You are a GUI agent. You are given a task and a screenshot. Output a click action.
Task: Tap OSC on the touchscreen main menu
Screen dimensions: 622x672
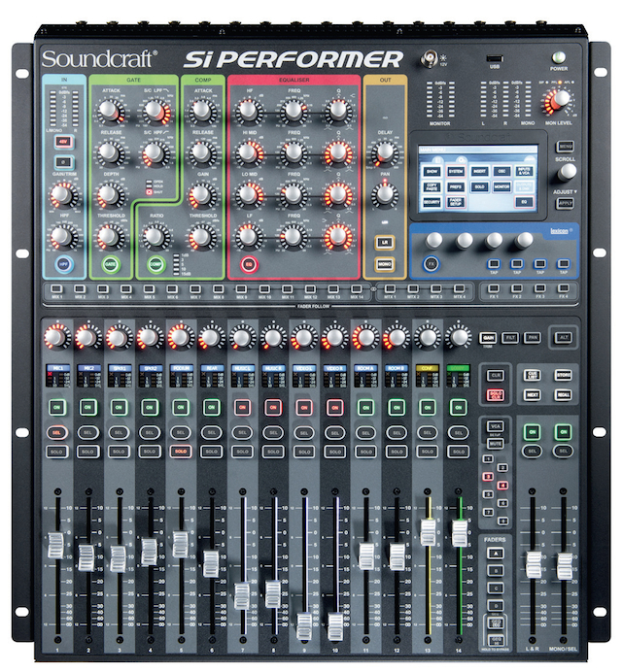tap(501, 172)
